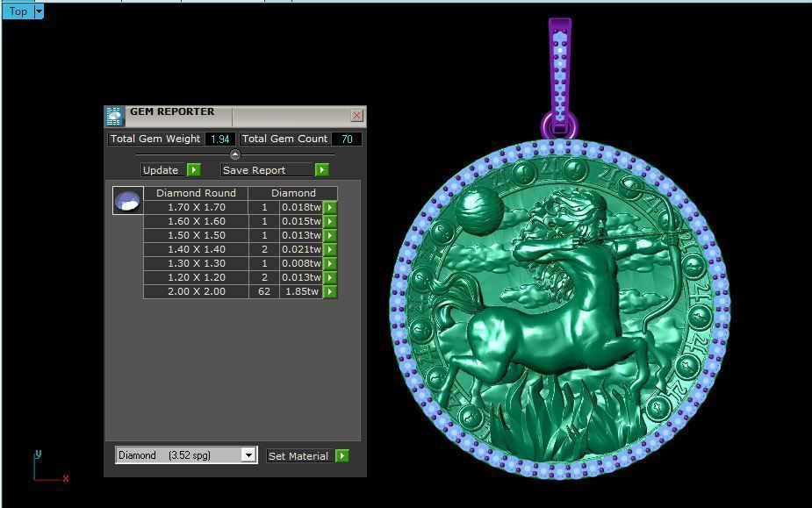Click the Total Gem Count label
This screenshot has width=812, height=508.
(284, 139)
